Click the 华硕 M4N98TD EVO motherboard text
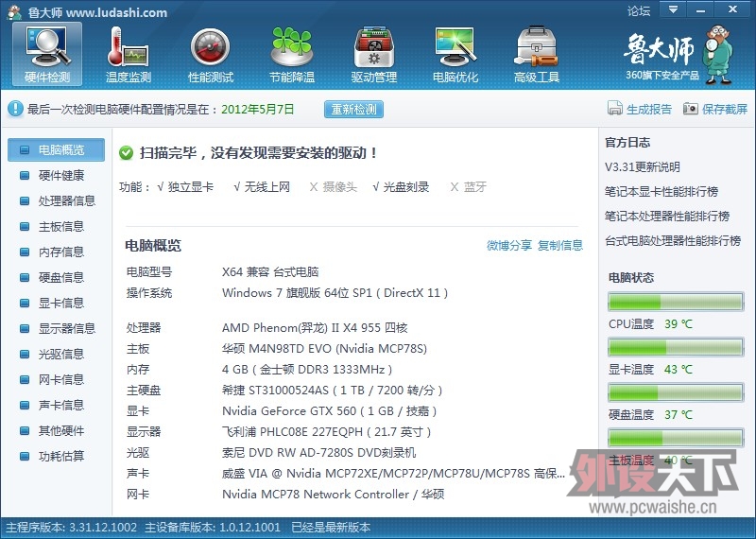This screenshot has width=756, height=539. [x=324, y=349]
